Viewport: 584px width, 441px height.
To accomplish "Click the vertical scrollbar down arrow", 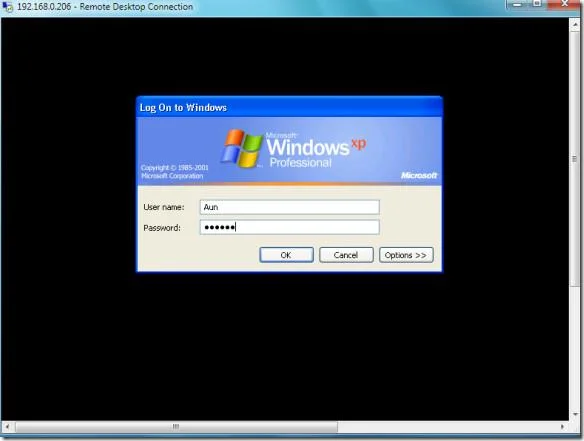I will [575, 414].
